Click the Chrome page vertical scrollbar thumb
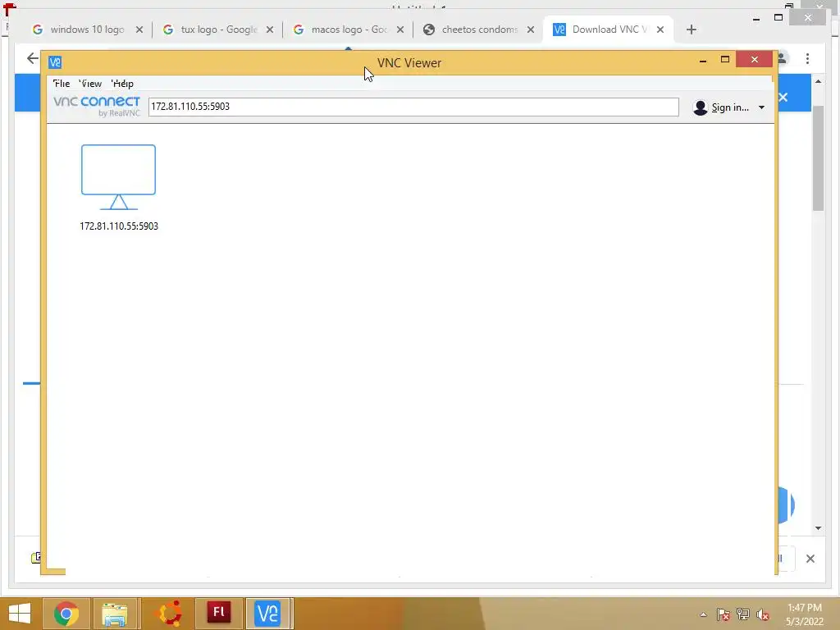 818,158
